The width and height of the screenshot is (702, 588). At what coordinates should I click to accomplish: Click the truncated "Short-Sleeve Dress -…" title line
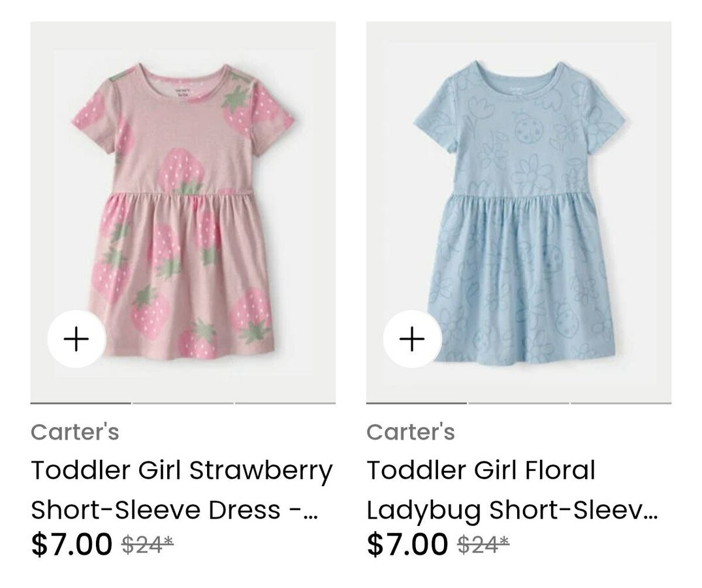tap(174, 510)
